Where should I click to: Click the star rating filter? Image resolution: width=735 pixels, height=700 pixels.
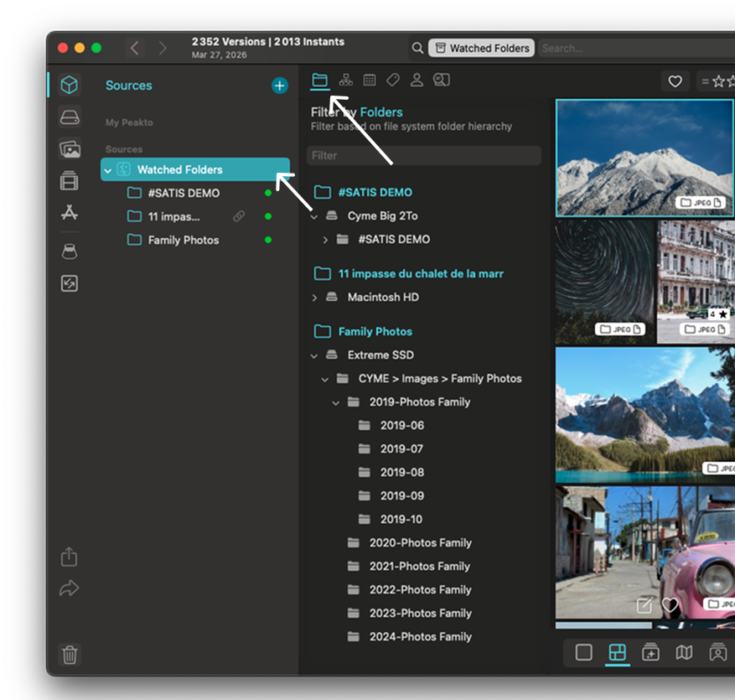717,81
